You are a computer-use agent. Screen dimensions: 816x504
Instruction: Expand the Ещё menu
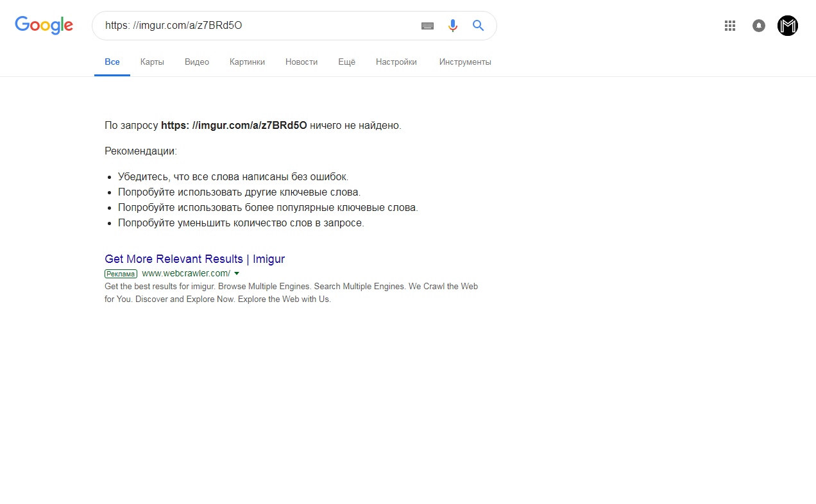coord(346,62)
